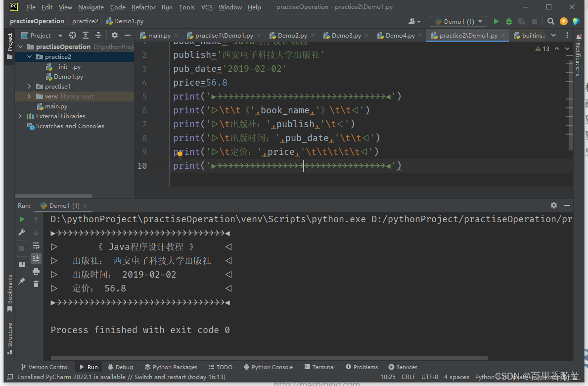Click the UTF-8 encoding indicator
The height and width of the screenshot is (386, 588).
tap(429, 377)
